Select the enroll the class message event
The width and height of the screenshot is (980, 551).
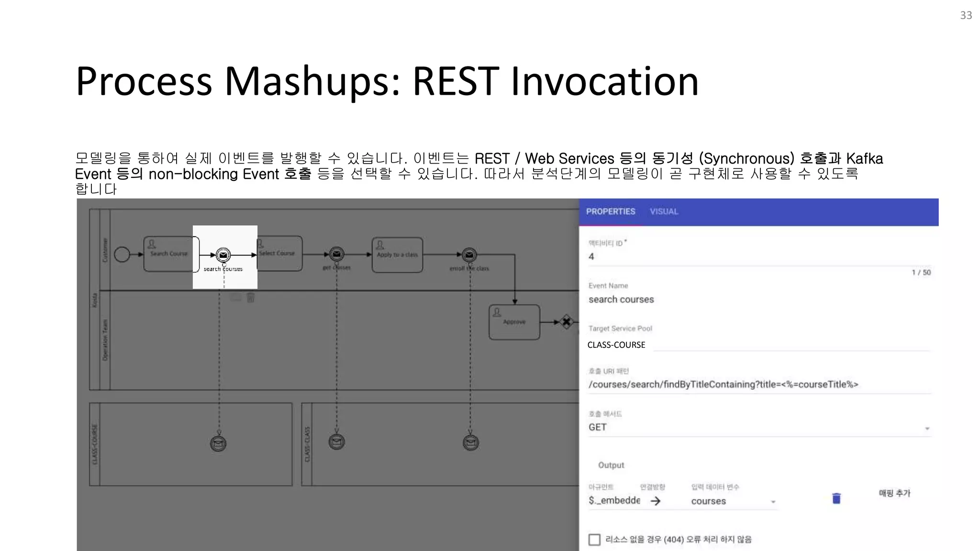[x=469, y=255]
